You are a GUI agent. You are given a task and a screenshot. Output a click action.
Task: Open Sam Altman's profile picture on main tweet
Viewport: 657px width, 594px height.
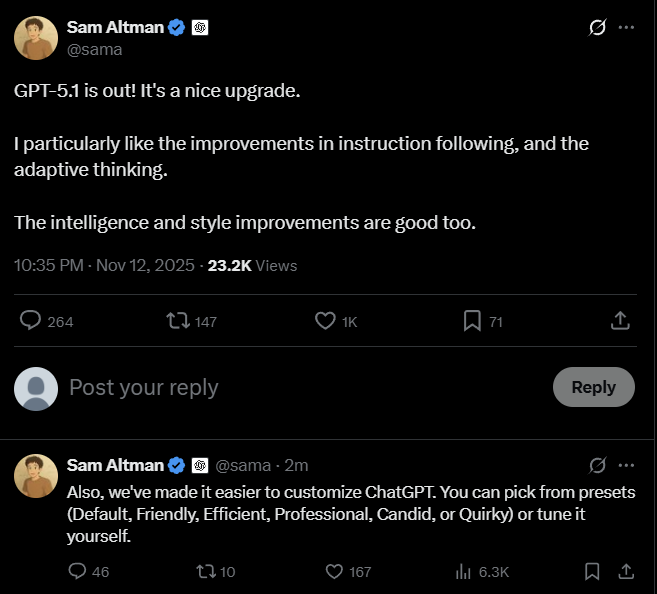pyautogui.click(x=35, y=38)
